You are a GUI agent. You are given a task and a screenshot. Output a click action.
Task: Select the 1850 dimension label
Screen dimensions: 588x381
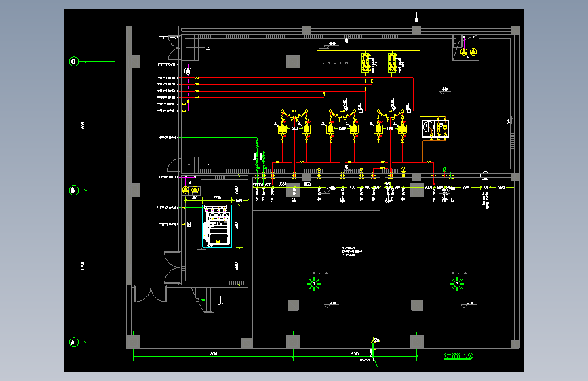tap(307, 184)
